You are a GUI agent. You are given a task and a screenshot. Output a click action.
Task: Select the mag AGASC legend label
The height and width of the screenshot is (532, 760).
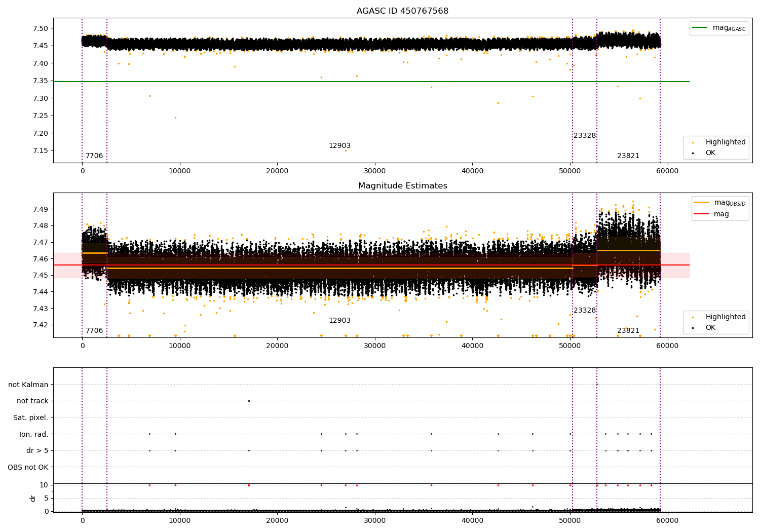pos(729,28)
